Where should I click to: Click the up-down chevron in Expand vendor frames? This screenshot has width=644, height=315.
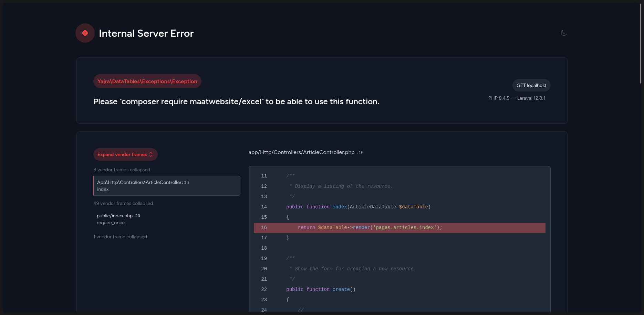click(x=151, y=154)
